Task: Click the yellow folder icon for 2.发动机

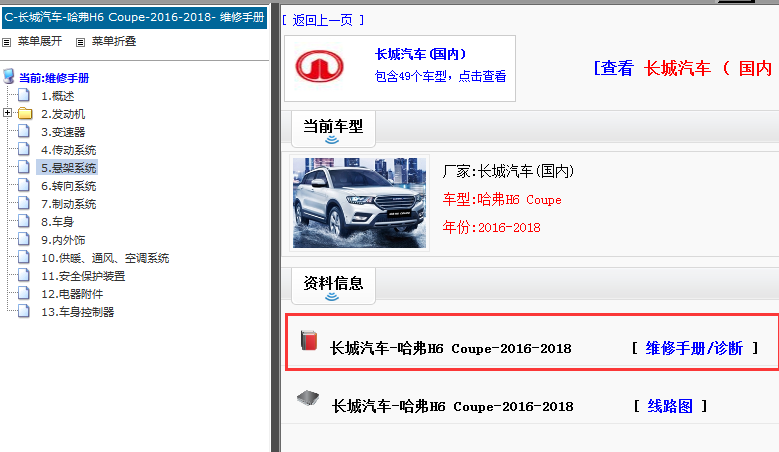Action: point(25,113)
